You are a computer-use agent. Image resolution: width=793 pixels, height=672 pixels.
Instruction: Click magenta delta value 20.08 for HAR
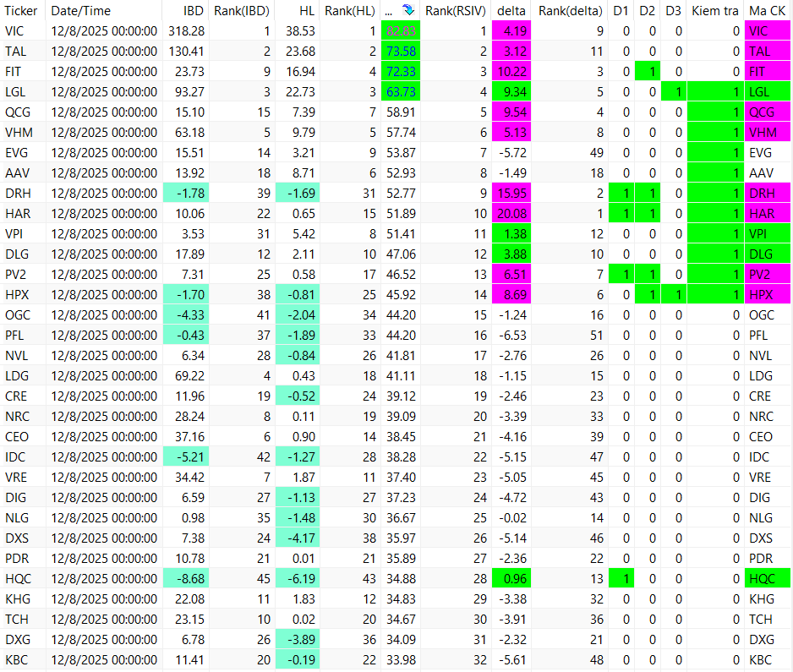click(511, 213)
